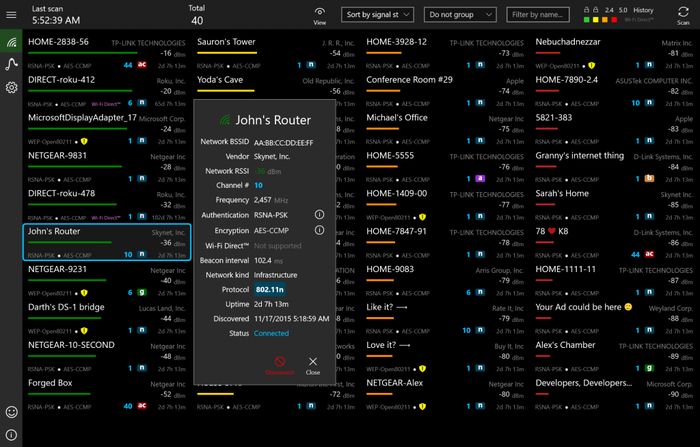Click the View eye icon
The image size is (700, 447).
point(320,15)
